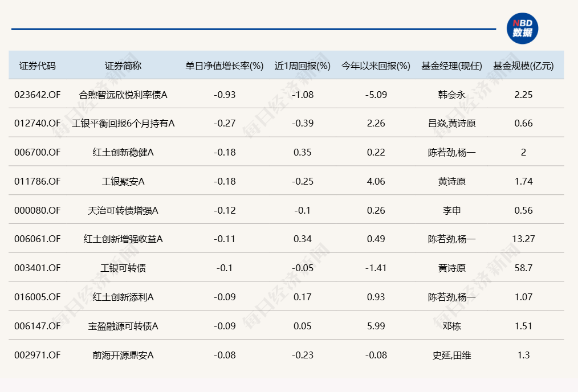Select fund name 工银平衡回报6个月持有A
The width and height of the screenshot is (578, 392).
[x=123, y=123]
